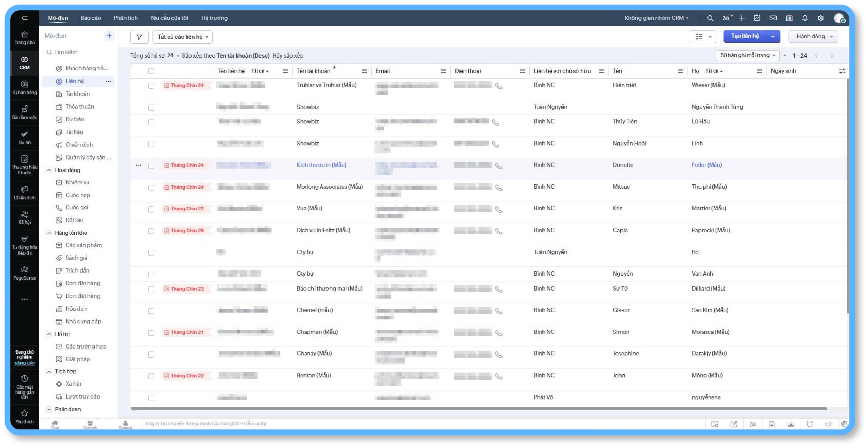Image resolution: width=868 pixels, height=448 pixels.
Task: Open the mail envelope icon
Action: click(x=773, y=18)
